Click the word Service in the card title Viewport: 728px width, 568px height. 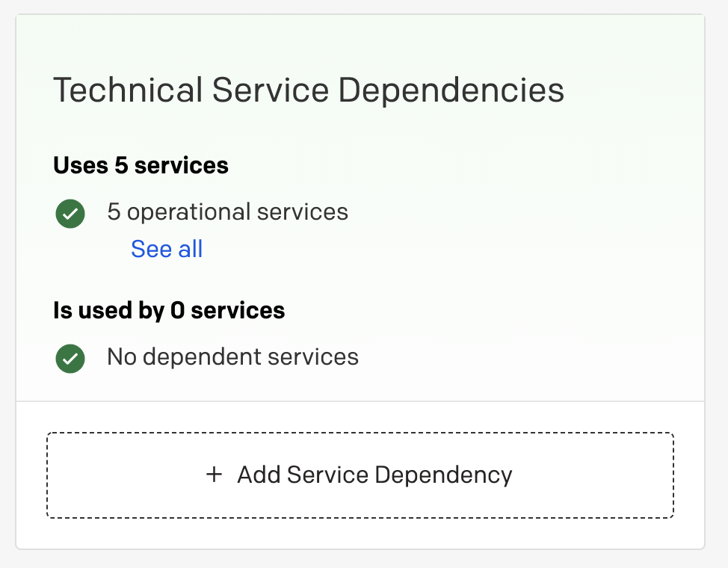tap(271, 91)
